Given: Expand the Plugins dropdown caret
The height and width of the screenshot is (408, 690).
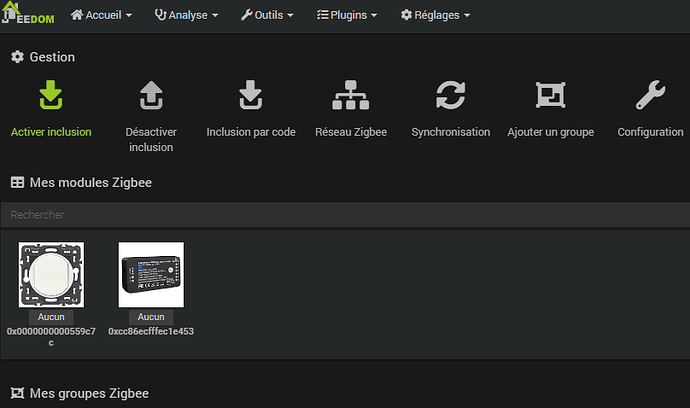Looking at the screenshot, I should (x=374, y=15).
